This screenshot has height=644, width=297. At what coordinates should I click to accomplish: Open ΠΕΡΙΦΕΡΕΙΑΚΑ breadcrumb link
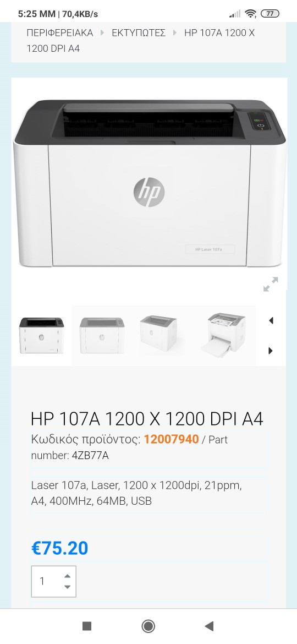60,33
